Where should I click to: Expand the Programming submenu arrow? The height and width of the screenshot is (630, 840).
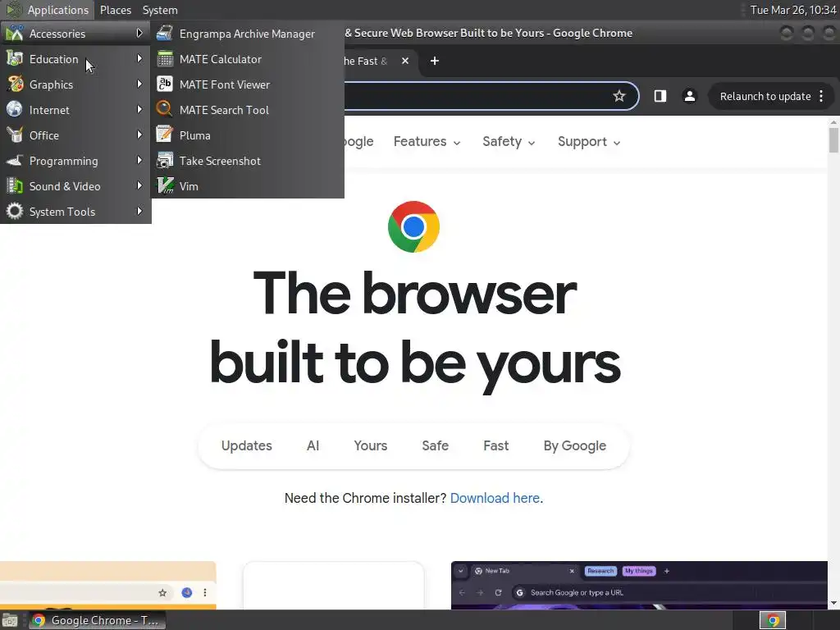pos(139,160)
